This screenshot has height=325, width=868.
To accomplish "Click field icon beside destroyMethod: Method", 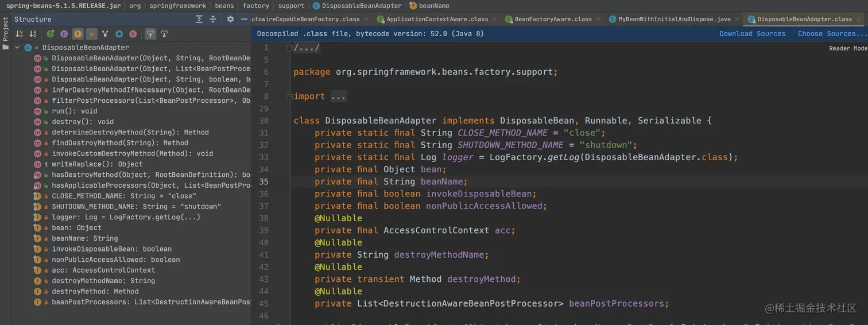I will pos(38,291).
